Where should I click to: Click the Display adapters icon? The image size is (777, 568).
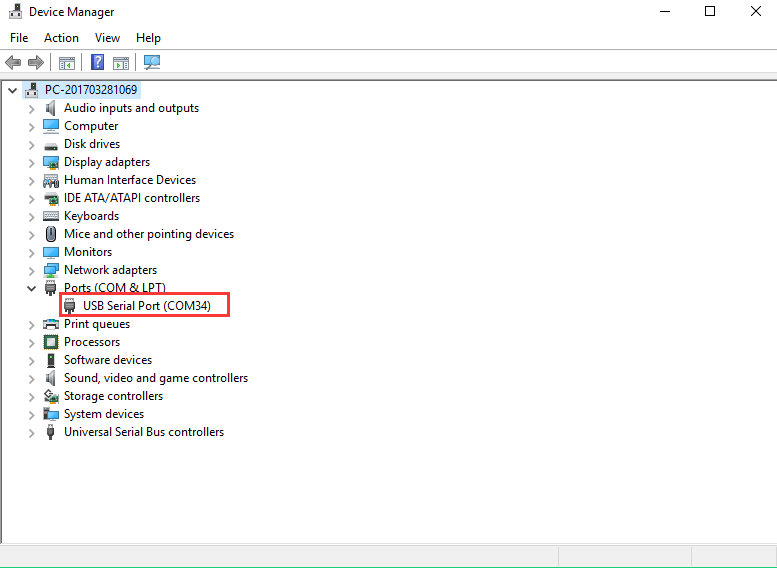click(51, 162)
